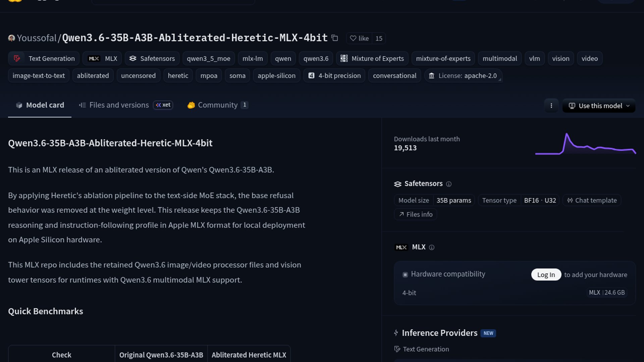Click the Safetensors stack icon in sidebar
Image resolution: width=644 pixels, height=362 pixels.
point(398,184)
